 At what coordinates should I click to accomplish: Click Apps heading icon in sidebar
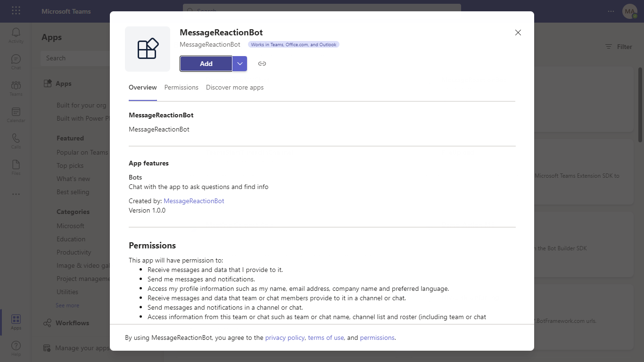point(47,83)
